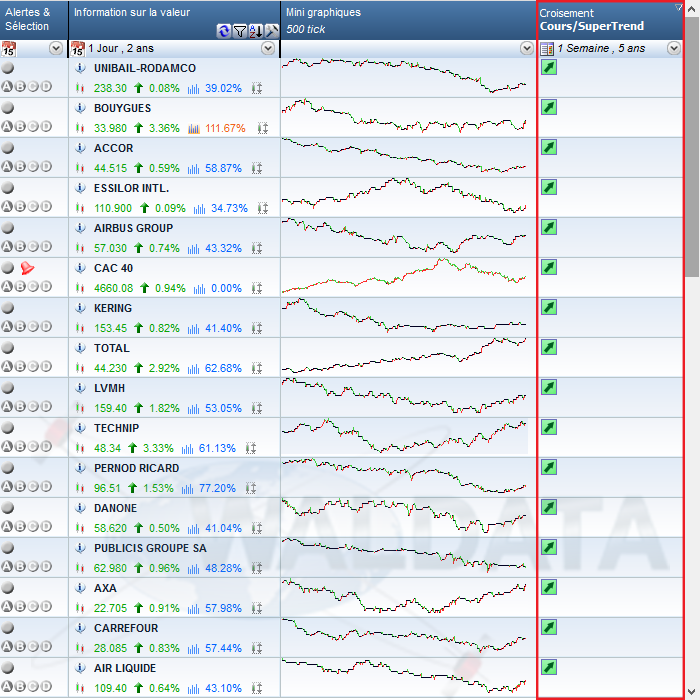This screenshot has height=700, width=700.
Task: Open the '1 Semaine , 5 ans' dropdown
Action: point(674,48)
